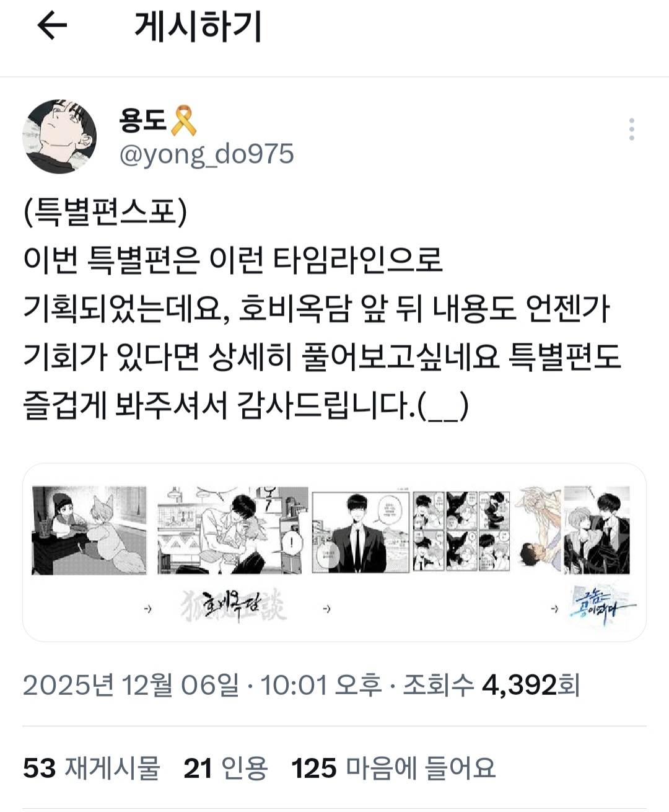This screenshot has height=812, width=669.
Task: Open the colored couple illustration panel
Action: (x=576, y=531)
